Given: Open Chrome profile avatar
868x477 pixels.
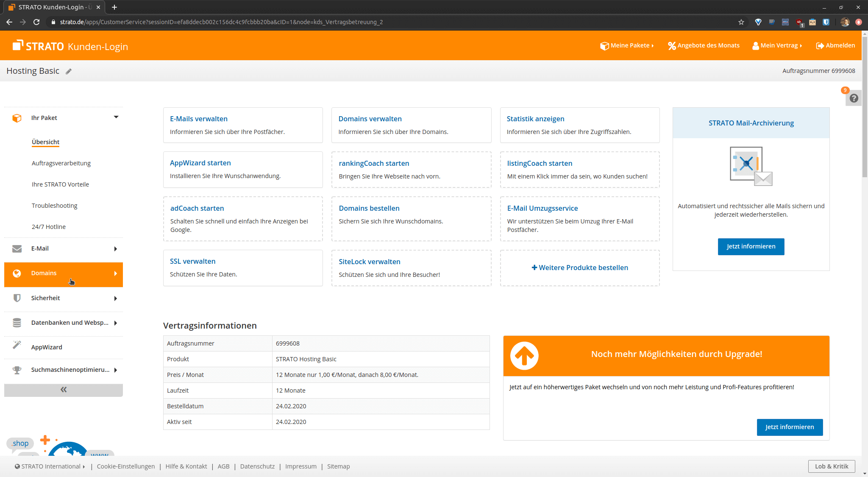Looking at the screenshot, I should tap(845, 22).
